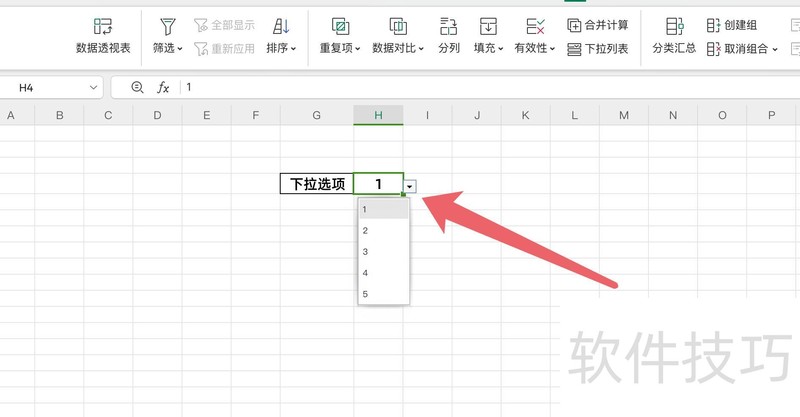The width and height of the screenshot is (800, 417).
Task: Open the 数据透视表 pivot table tool
Action: [103, 36]
